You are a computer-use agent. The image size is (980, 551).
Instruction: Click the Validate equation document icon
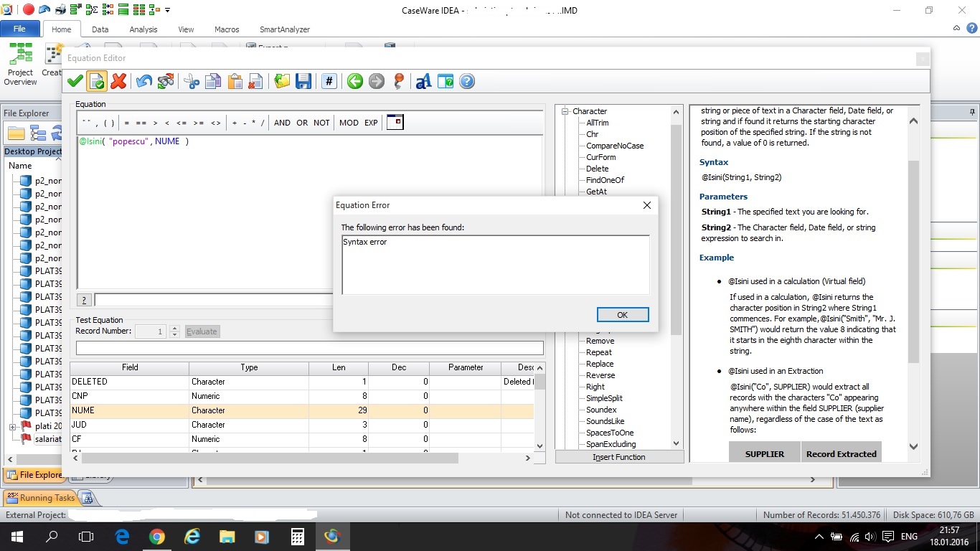(x=97, y=82)
